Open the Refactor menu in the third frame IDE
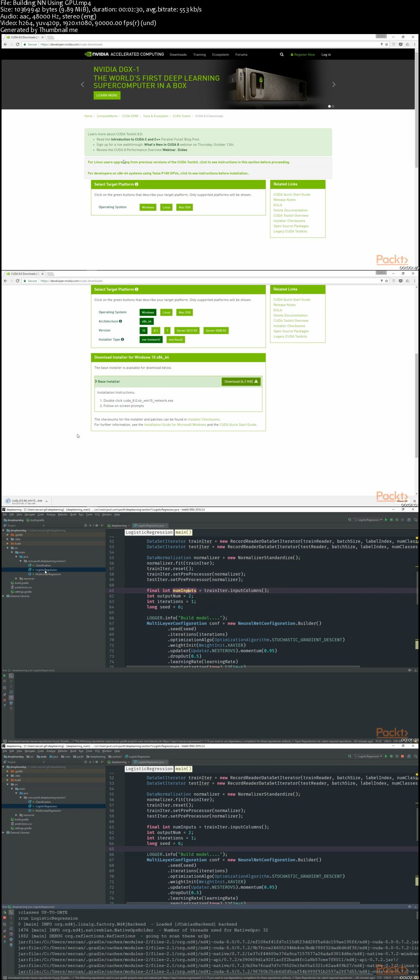This screenshot has width=420, height=980. point(63,514)
